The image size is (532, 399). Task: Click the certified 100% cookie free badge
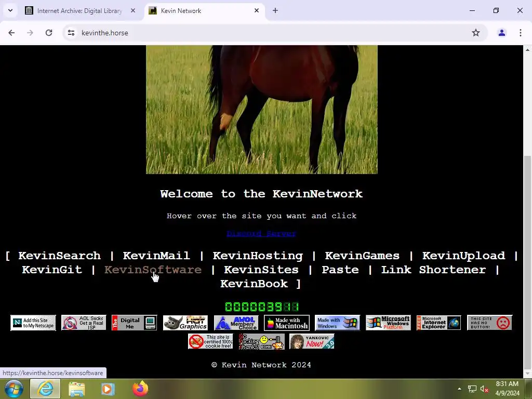point(210,342)
